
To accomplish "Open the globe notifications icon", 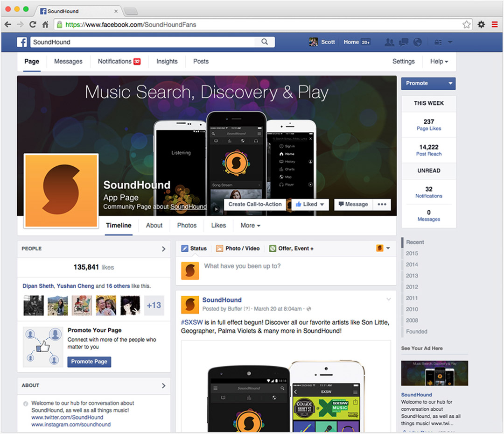I will (x=418, y=42).
